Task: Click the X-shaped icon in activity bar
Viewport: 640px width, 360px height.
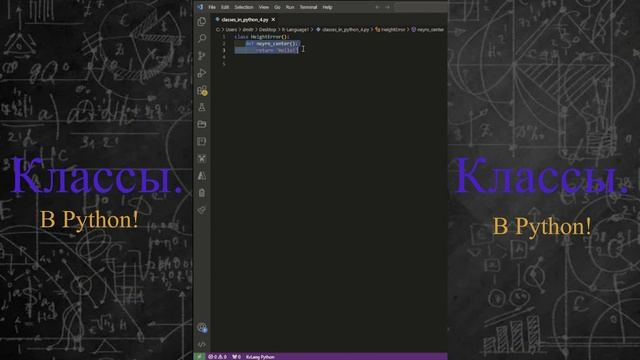Action: 202,158
